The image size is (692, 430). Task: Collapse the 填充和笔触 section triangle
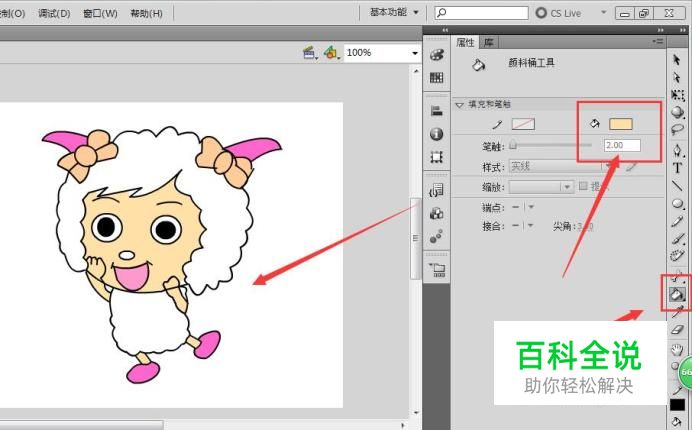[459, 105]
